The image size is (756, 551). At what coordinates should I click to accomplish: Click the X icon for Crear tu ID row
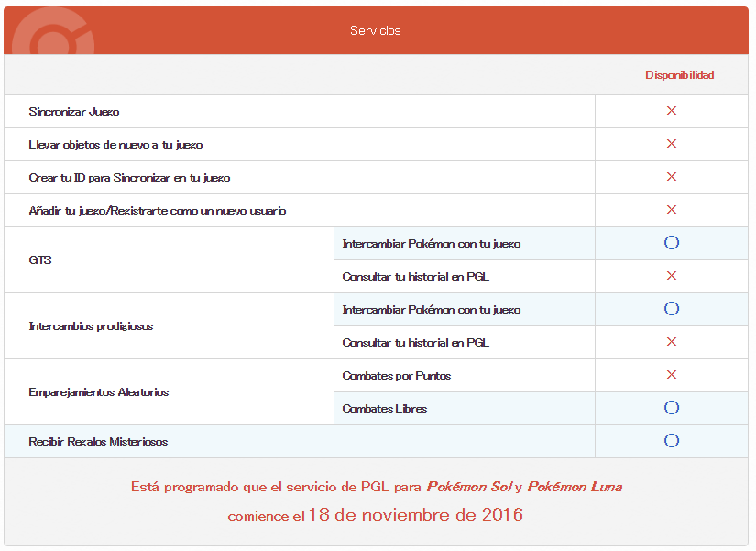(671, 177)
